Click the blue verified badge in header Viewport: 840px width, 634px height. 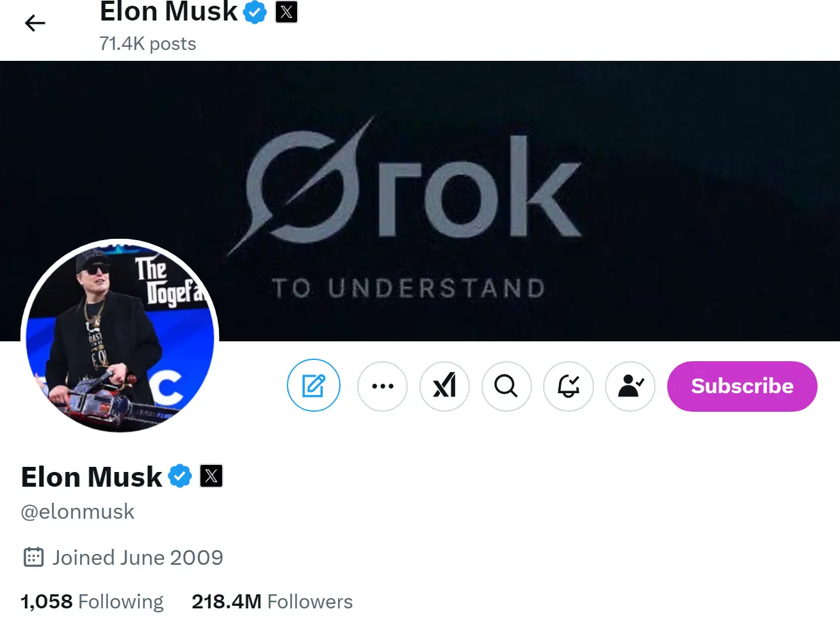(255, 12)
